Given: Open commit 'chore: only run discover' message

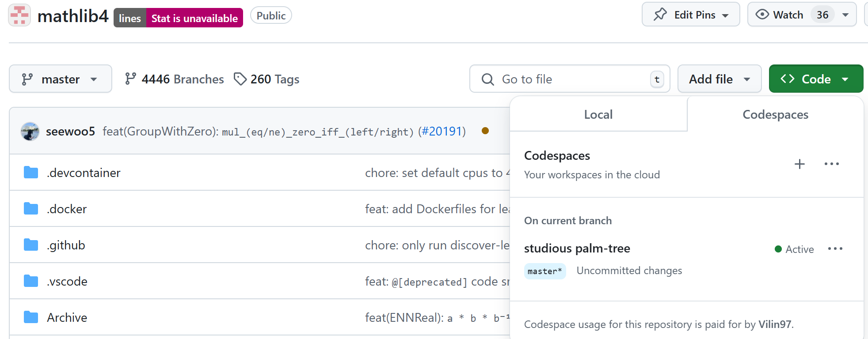Looking at the screenshot, I should coord(438,245).
